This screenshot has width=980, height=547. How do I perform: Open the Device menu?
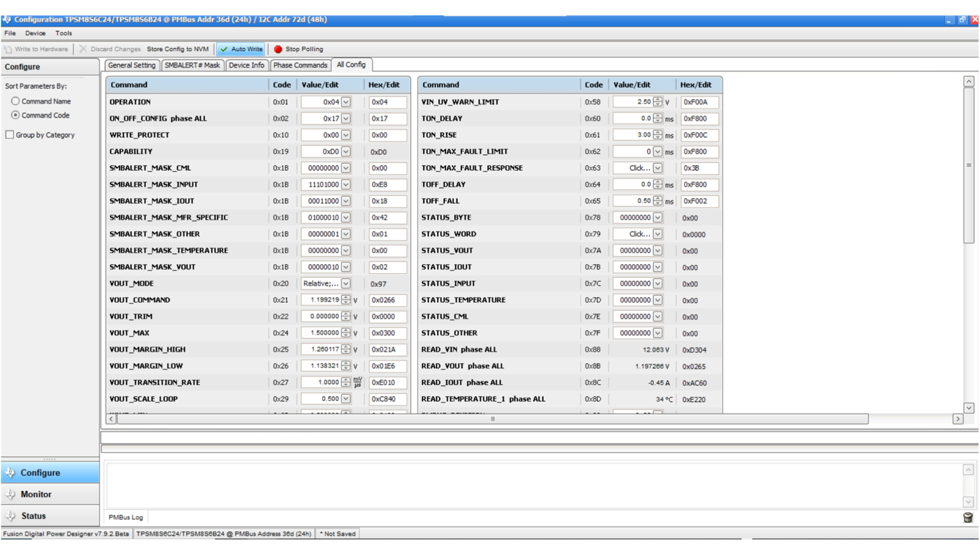pyautogui.click(x=35, y=33)
